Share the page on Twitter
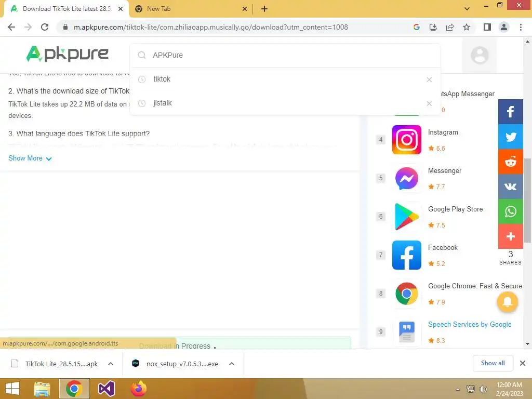This screenshot has height=399, width=532. (x=510, y=137)
